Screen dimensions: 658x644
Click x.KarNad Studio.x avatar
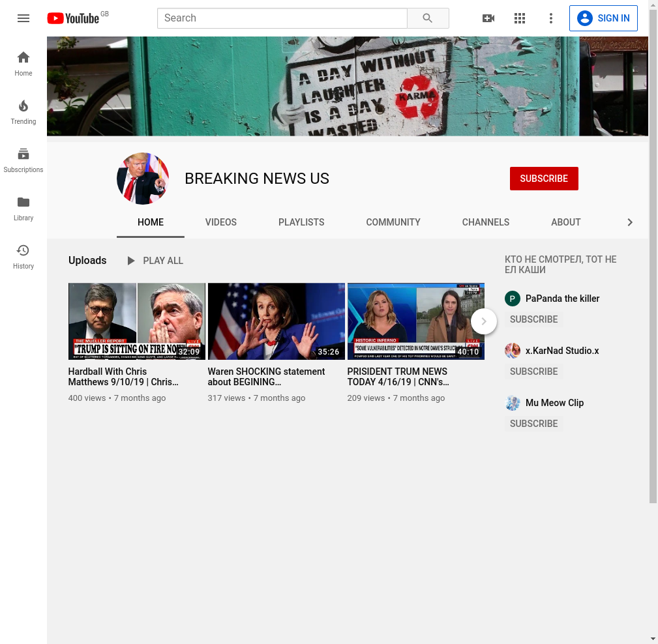click(x=513, y=351)
